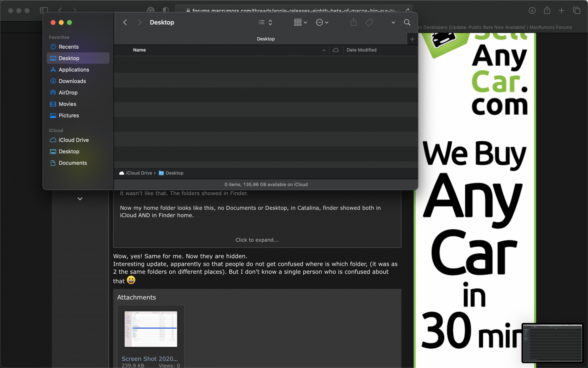Open AirDrop in Finder sidebar
The image size is (588, 368).
(78, 93)
